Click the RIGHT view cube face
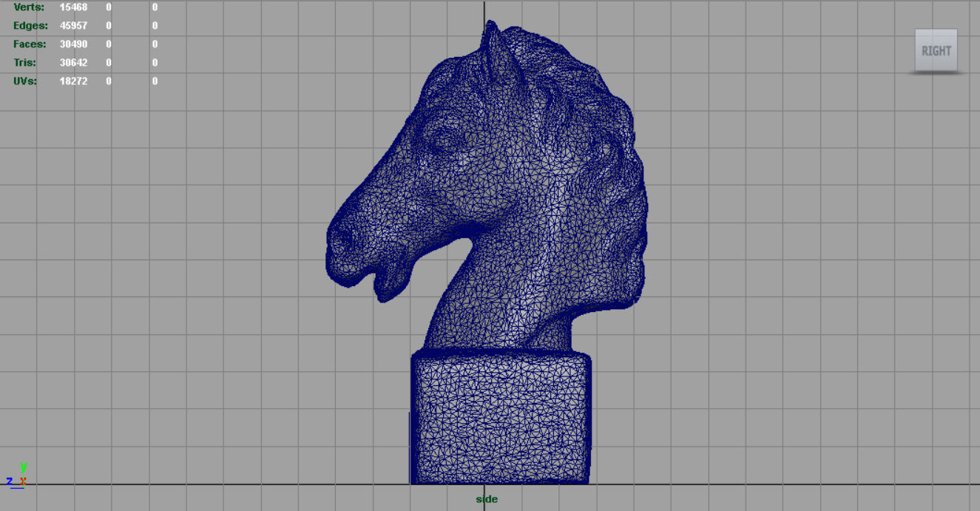The height and width of the screenshot is (511, 980). pyautogui.click(x=936, y=50)
